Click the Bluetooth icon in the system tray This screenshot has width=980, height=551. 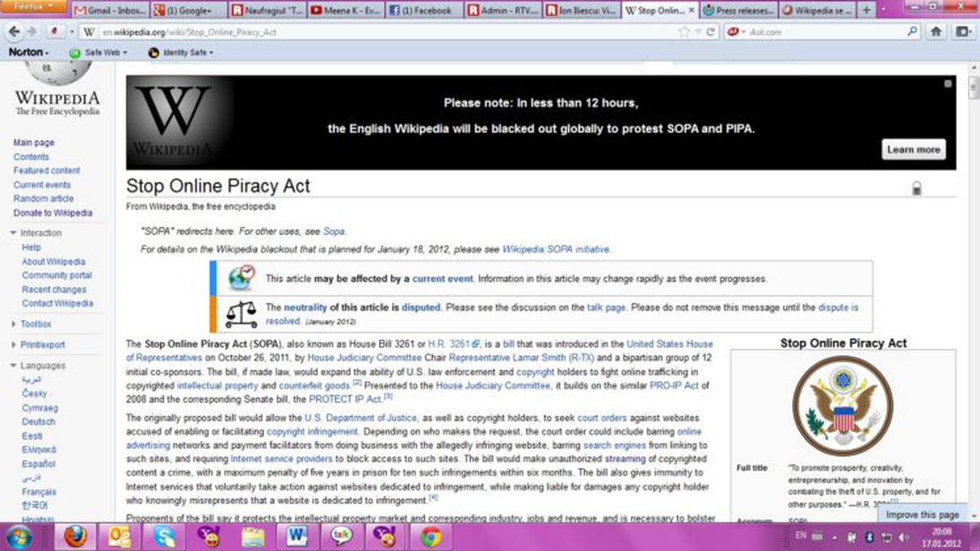868,537
